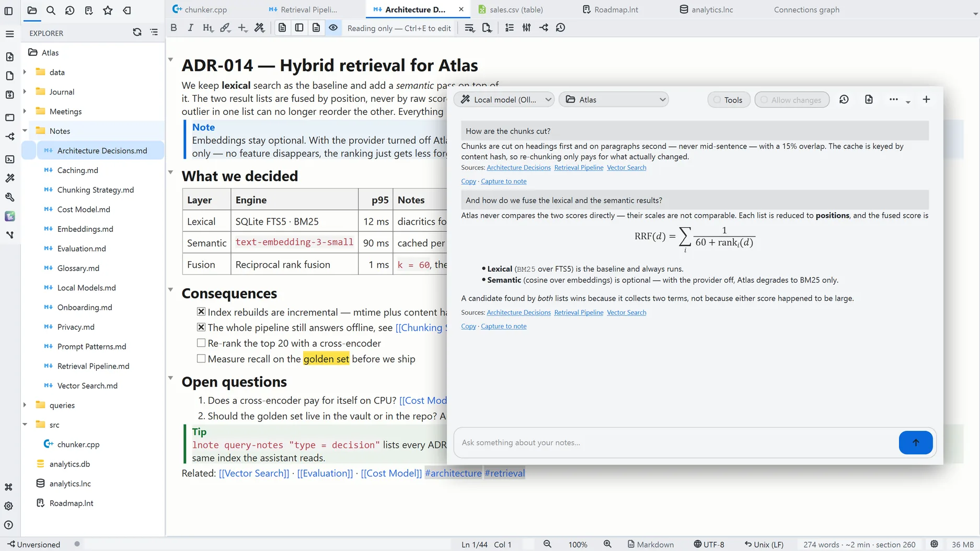The width and height of the screenshot is (980, 551).
Task: Switch to reading-only eye view mode
Action: coord(333,28)
